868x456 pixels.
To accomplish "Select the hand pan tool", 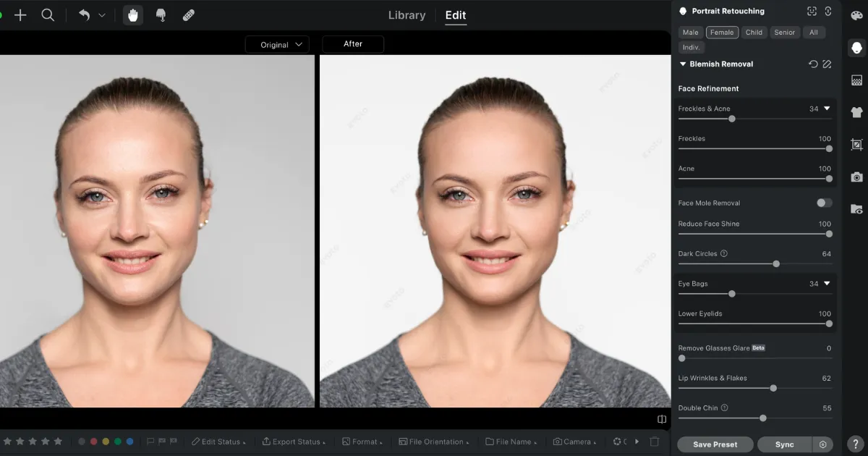I will (x=133, y=14).
